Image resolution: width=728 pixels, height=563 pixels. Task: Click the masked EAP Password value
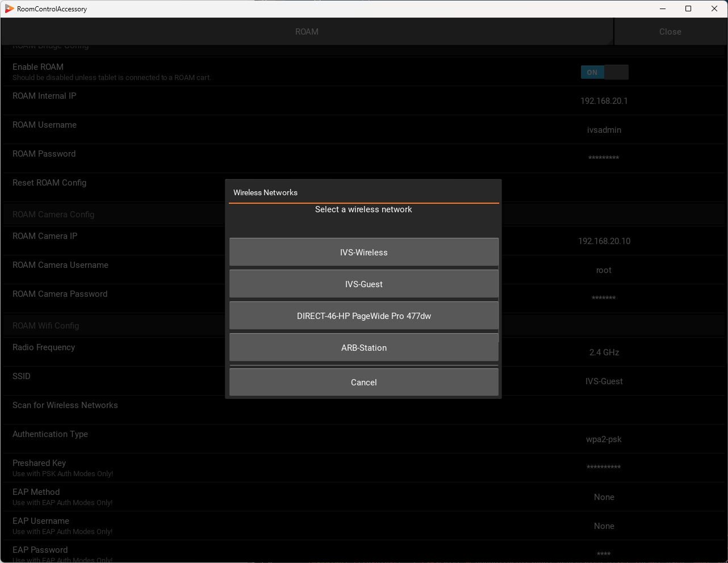pyautogui.click(x=604, y=554)
